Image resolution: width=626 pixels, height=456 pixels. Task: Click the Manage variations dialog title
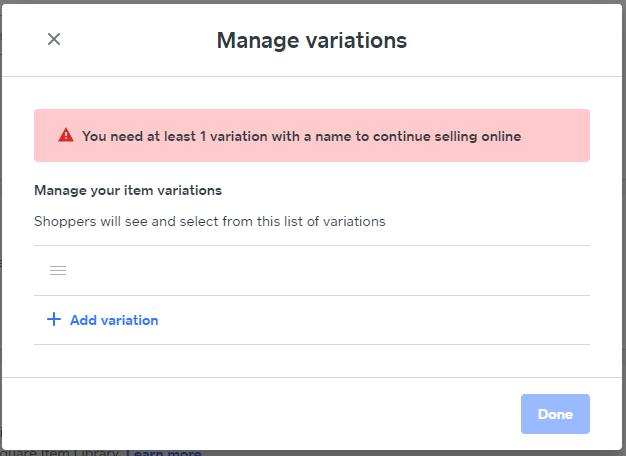tap(311, 40)
